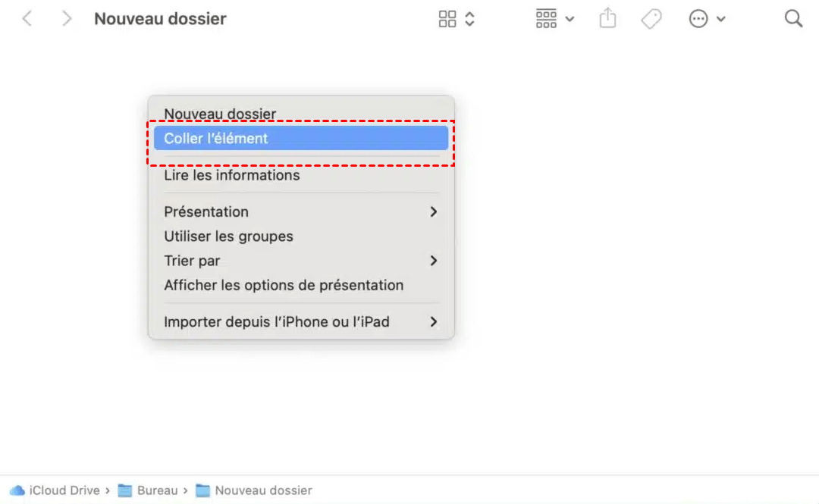Click the group-by grid icon

click(x=546, y=19)
